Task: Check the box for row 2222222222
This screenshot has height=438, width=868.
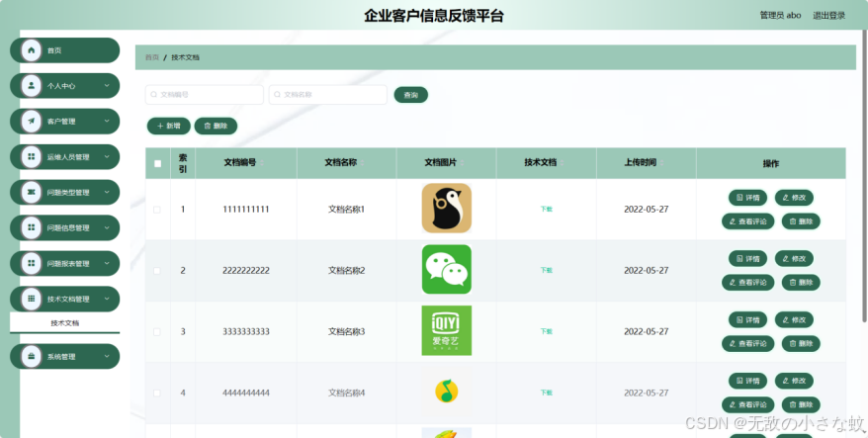Action: tap(157, 271)
